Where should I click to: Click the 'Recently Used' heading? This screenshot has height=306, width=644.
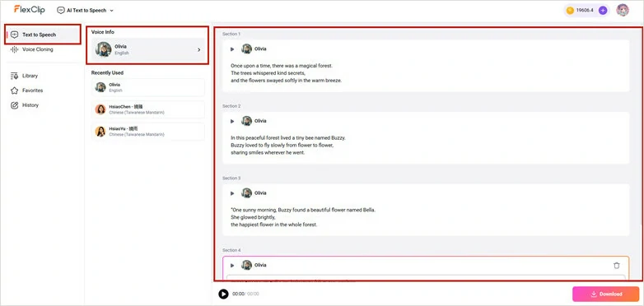[107, 72]
